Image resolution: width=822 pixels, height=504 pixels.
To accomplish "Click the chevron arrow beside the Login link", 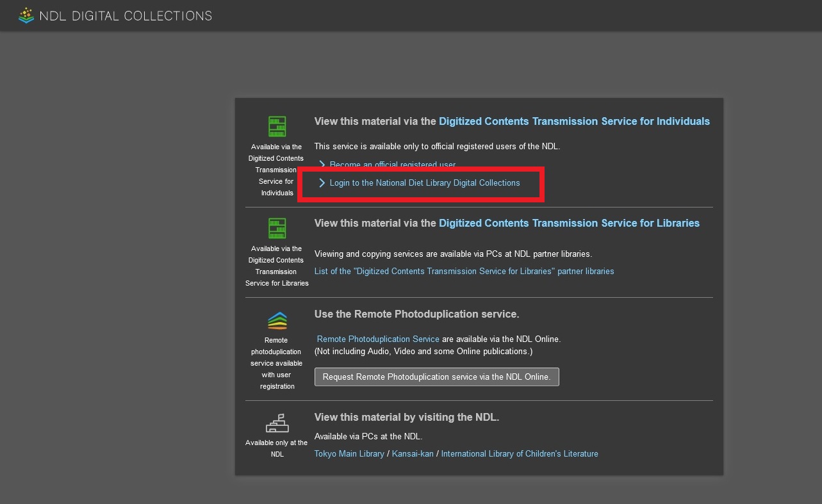I will [322, 183].
